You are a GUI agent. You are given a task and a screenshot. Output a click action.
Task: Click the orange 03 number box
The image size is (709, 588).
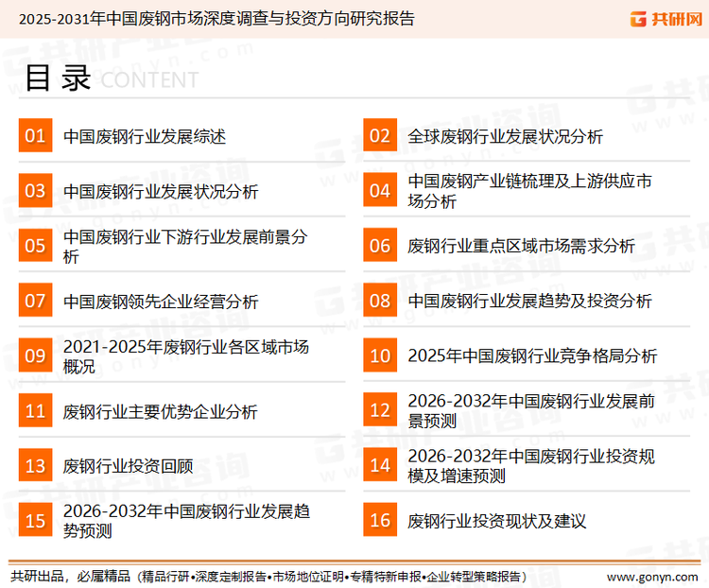pyautogui.click(x=35, y=190)
